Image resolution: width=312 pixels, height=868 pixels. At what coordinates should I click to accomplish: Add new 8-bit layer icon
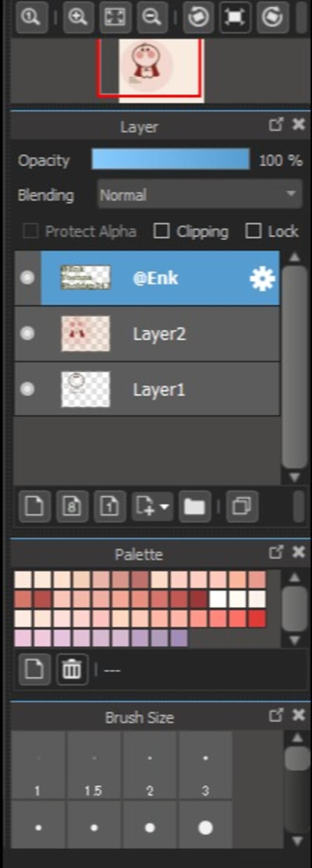pyautogui.click(x=73, y=507)
